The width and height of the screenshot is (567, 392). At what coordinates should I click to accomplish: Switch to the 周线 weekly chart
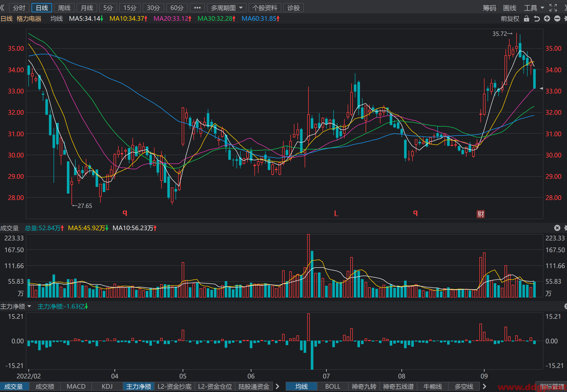pos(64,8)
